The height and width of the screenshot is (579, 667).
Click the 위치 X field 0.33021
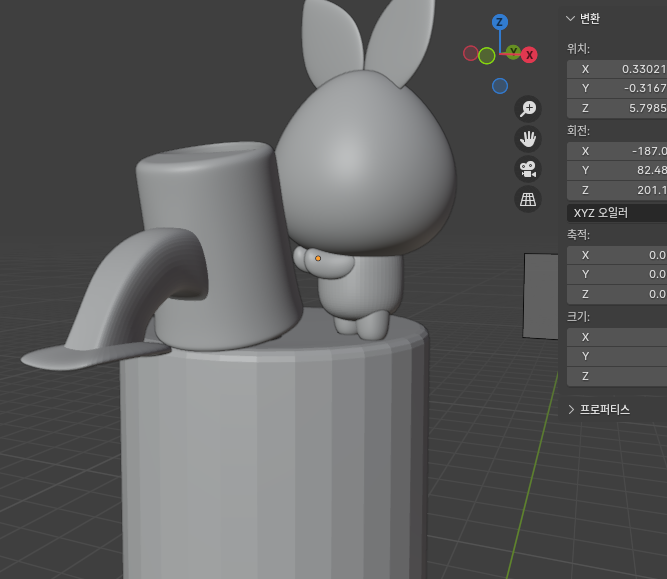pyautogui.click(x=617, y=69)
